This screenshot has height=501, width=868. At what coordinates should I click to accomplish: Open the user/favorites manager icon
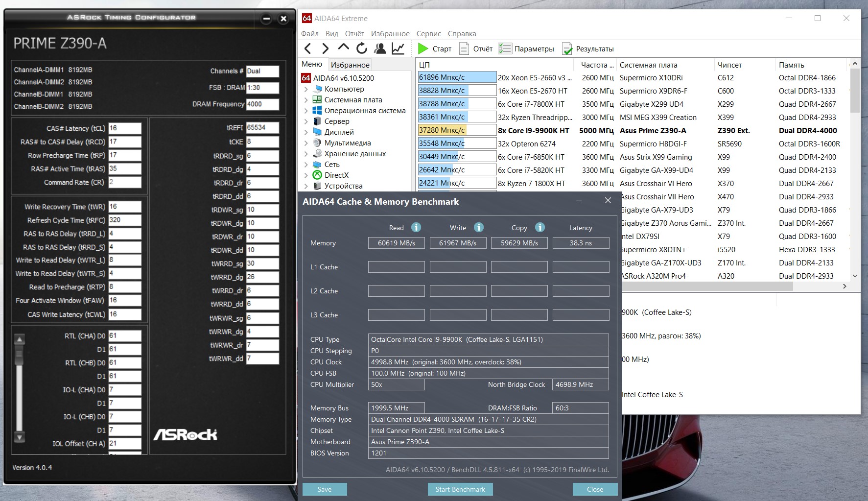(379, 48)
